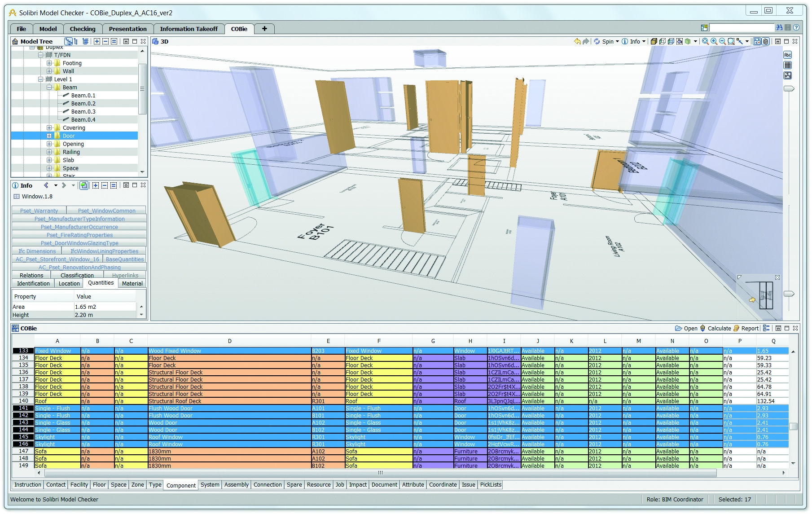Click the Report button in COBie panel
Viewport: 812px width, 514px height.
click(746, 328)
